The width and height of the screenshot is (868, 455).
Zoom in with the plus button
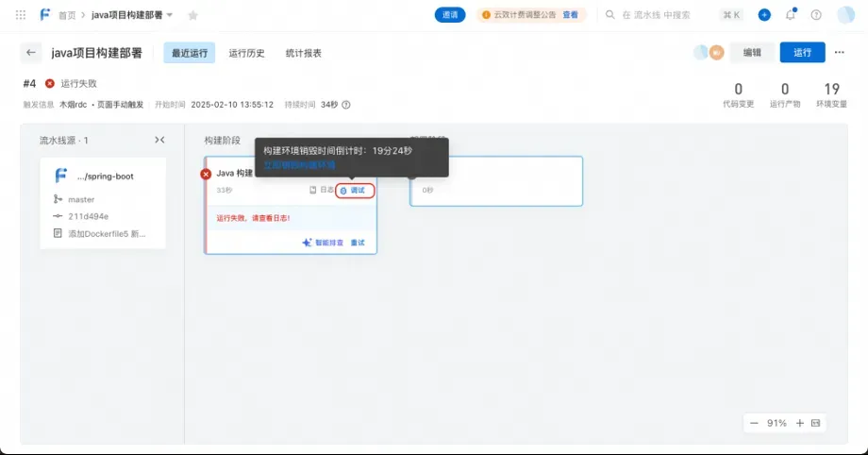(x=799, y=424)
